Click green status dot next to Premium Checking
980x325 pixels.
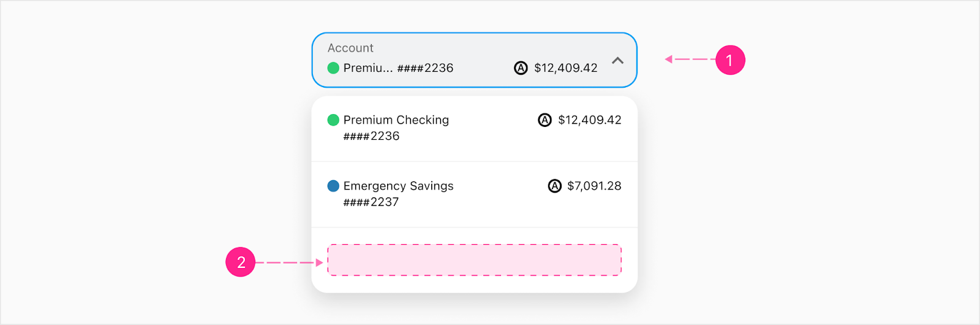coord(333,120)
